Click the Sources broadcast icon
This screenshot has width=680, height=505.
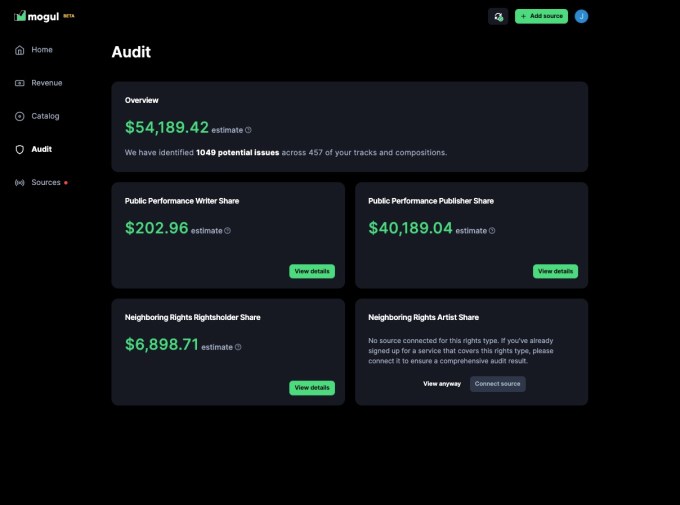(20, 183)
